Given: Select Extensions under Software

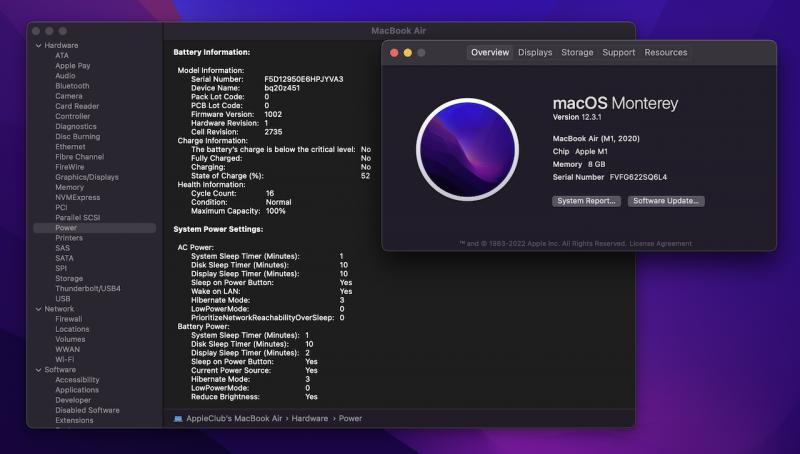Looking at the screenshot, I should click(74, 421).
